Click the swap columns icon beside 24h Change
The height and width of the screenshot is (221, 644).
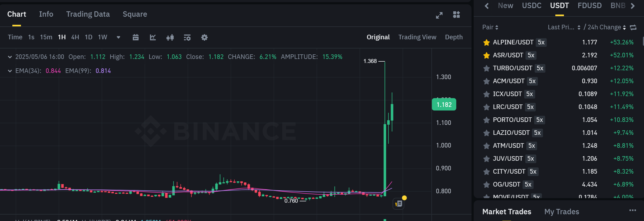tap(633, 27)
